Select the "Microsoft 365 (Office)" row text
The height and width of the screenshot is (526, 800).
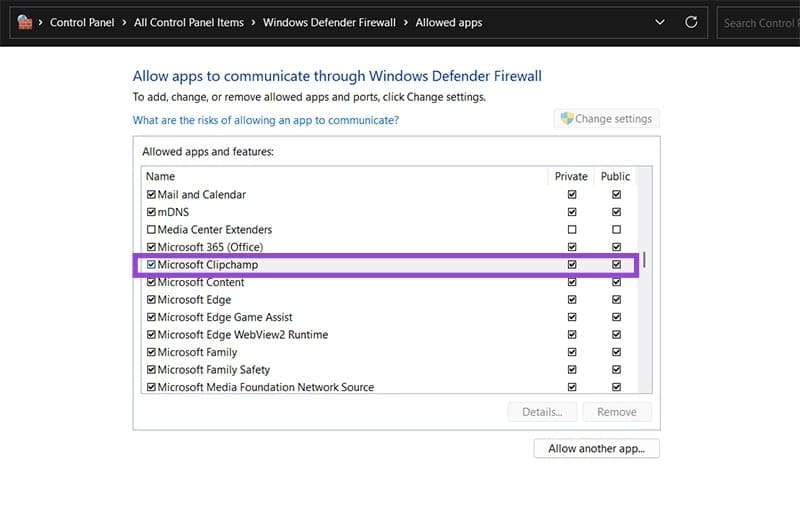click(210, 247)
